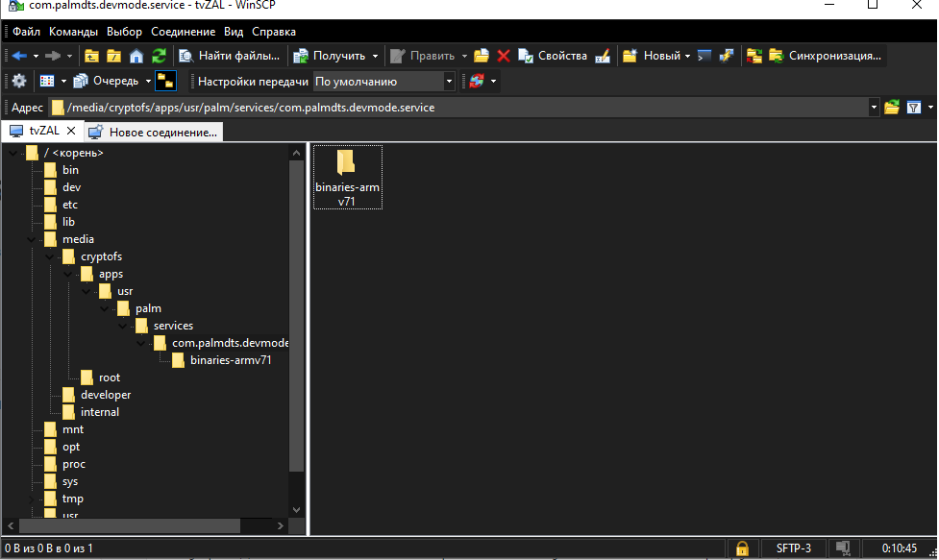The image size is (939, 560).
Task: Open the address path dropdown arrow
Action: point(873,108)
